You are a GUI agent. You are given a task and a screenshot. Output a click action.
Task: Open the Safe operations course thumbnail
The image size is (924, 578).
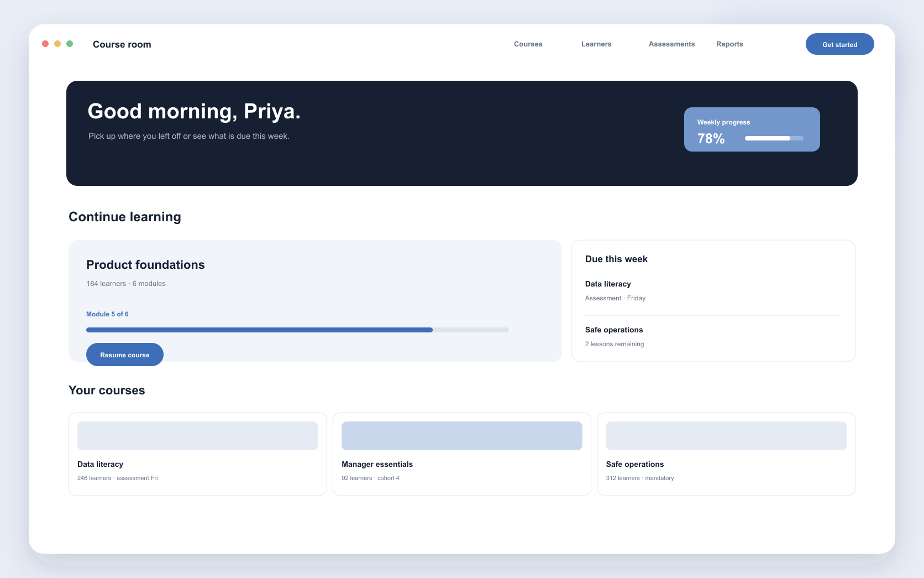pyautogui.click(x=726, y=436)
